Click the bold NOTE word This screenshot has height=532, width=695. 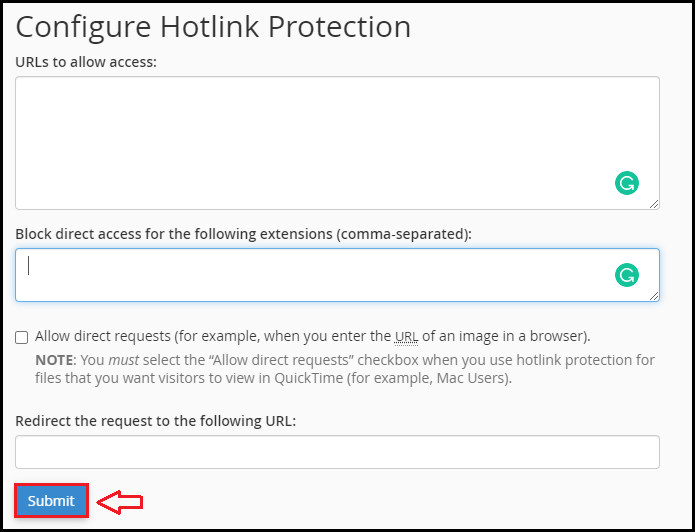tap(54, 360)
